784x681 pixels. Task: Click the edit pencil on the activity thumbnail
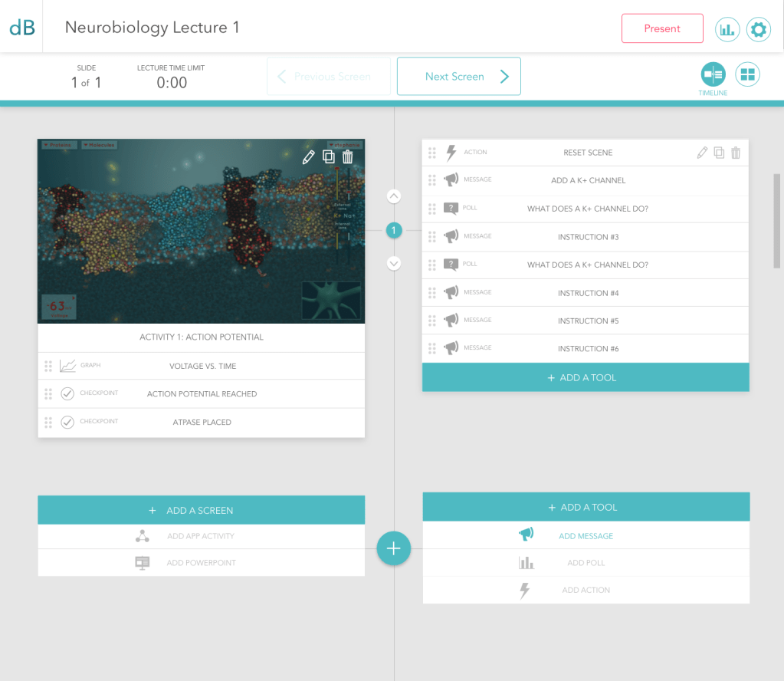click(x=308, y=157)
